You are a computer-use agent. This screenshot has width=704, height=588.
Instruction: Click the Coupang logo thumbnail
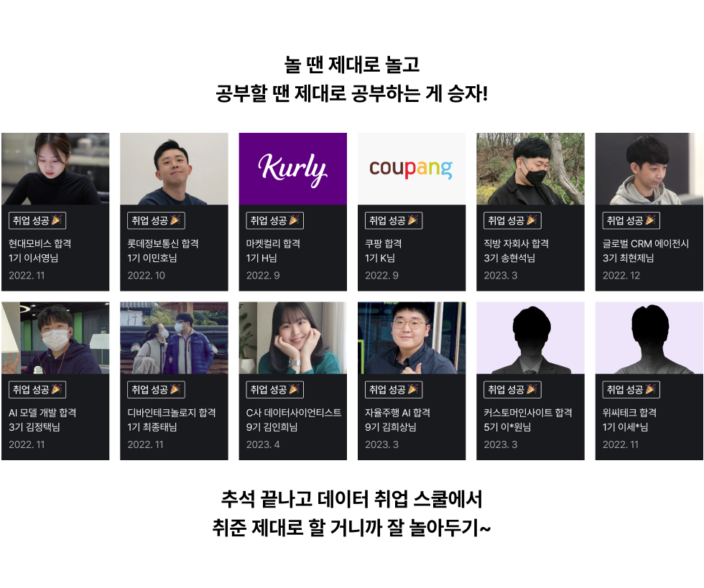pos(412,169)
